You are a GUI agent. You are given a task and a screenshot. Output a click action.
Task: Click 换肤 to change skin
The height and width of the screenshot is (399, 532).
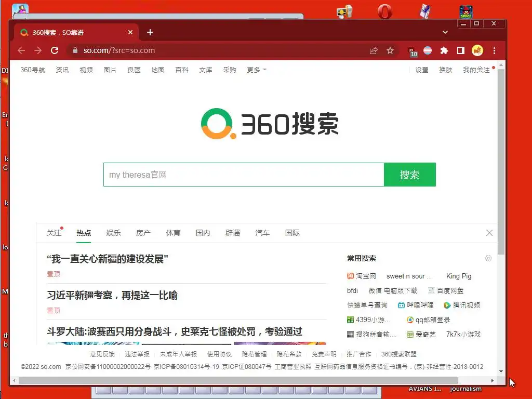[445, 70]
